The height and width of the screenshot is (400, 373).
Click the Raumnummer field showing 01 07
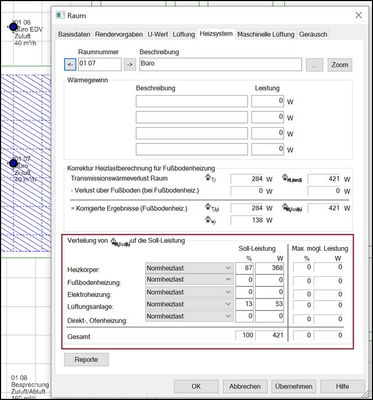[x=100, y=64]
